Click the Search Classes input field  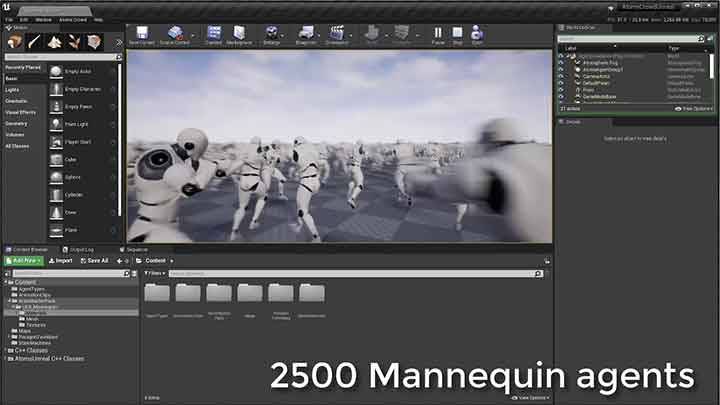(x=63, y=57)
